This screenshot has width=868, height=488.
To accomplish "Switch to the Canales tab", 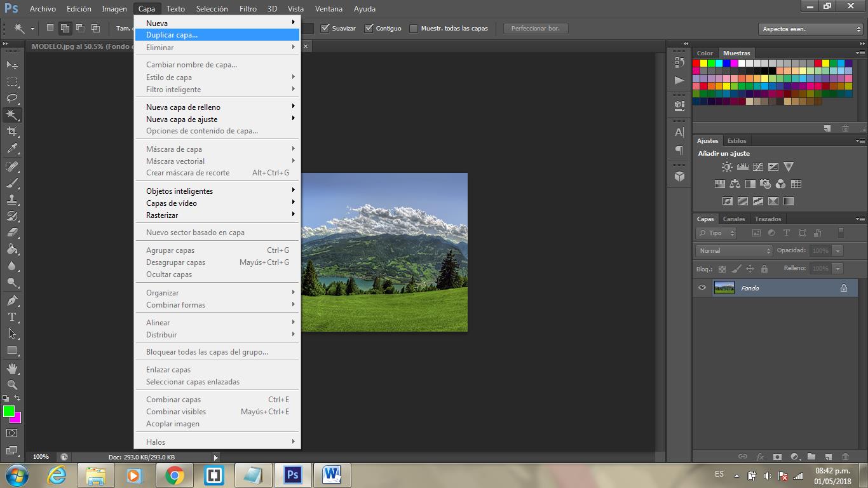I will pos(734,219).
